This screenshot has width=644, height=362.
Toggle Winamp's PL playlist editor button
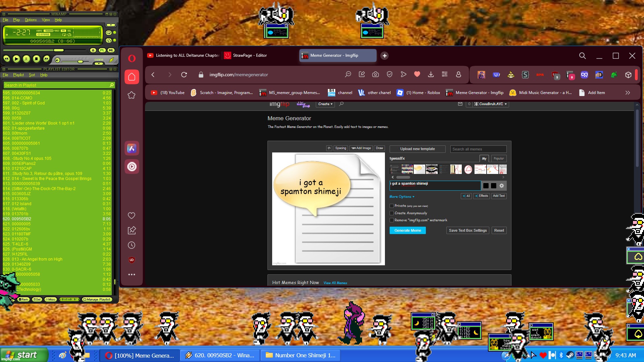pyautogui.click(x=102, y=50)
